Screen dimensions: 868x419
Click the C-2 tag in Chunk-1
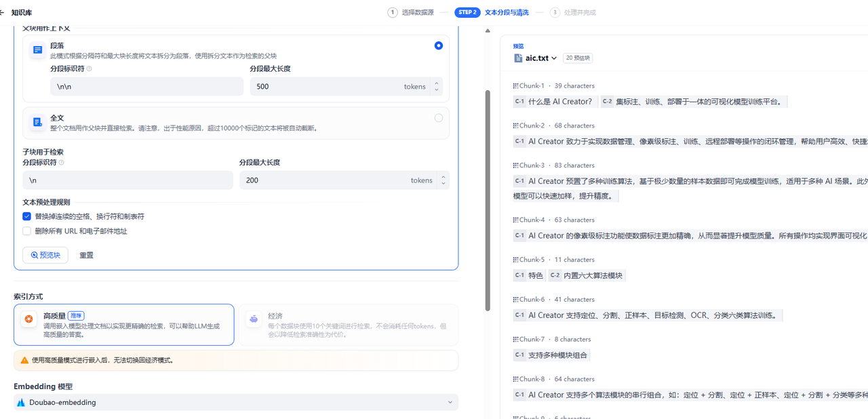point(607,102)
